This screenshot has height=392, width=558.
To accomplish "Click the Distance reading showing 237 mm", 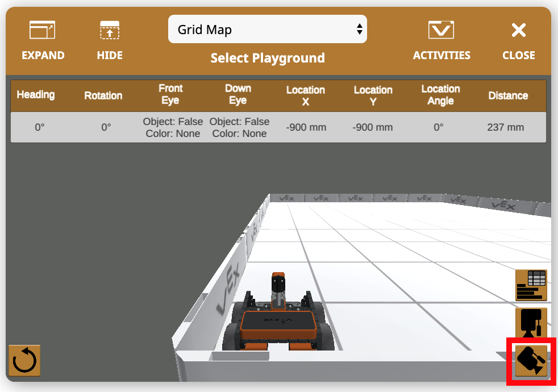I will (505, 127).
